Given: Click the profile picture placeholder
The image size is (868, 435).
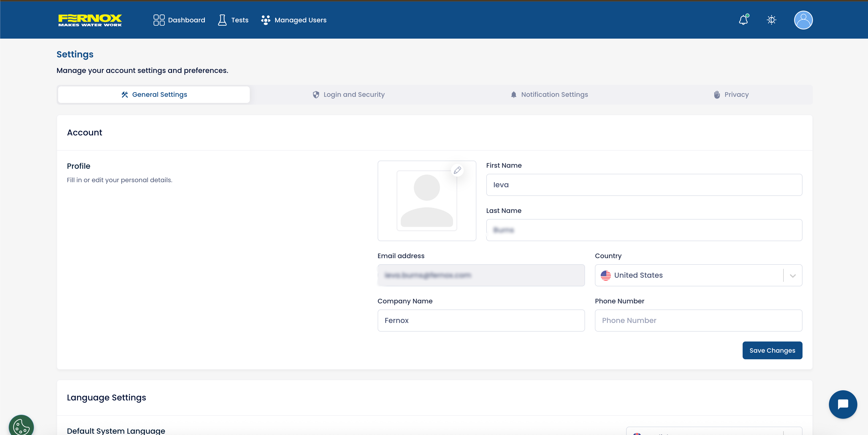Looking at the screenshot, I should point(427,201).
